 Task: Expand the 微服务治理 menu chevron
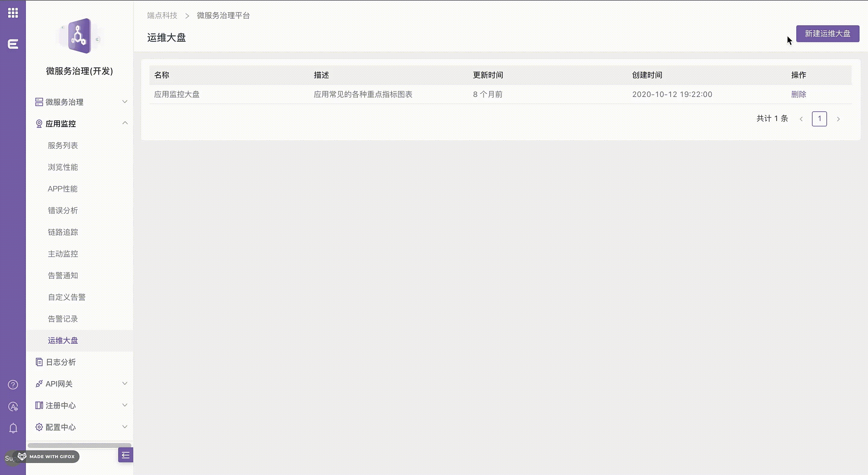point(125,102)
